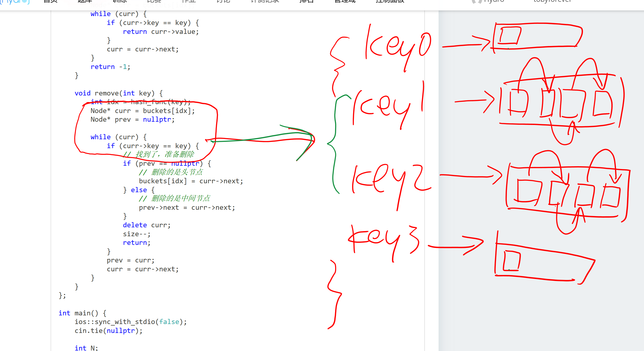The width and height of the screenshot is (644, 351).
Task: Click the 'buckets[idx] = curr->next;' line
Action: (191, 181)
